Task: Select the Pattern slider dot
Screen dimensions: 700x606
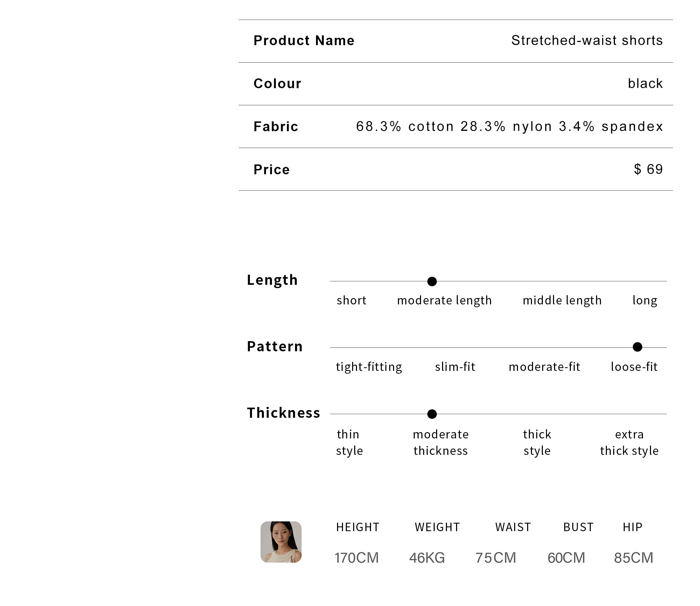Action: tap(638, 347)
